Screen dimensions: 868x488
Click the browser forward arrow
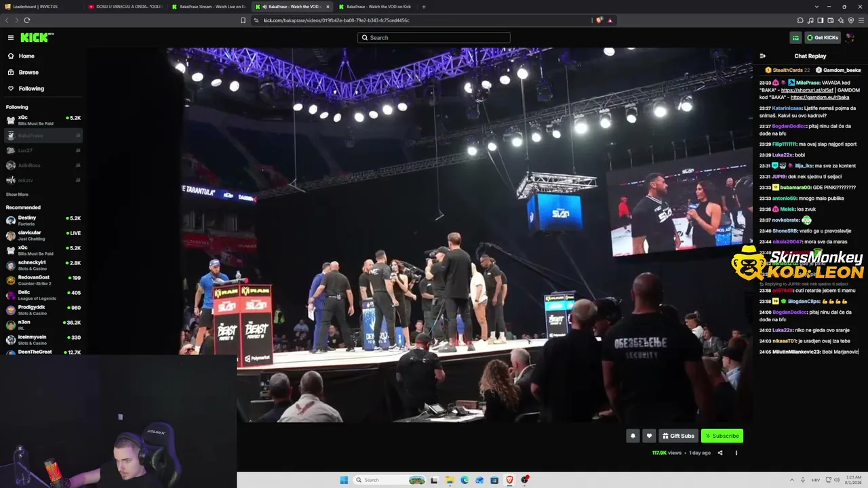(x=16, y=20)
